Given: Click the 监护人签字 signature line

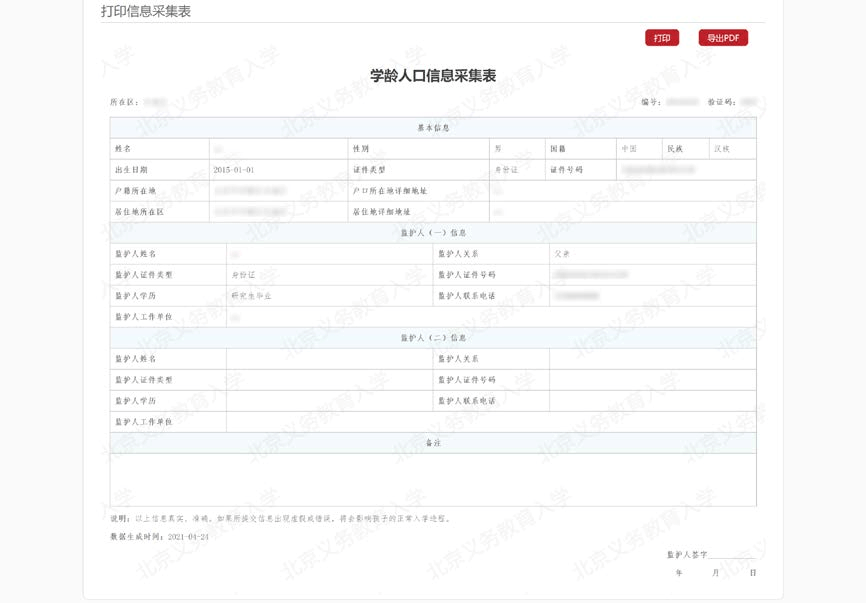Looking at the screenshot, I should 731,554.
